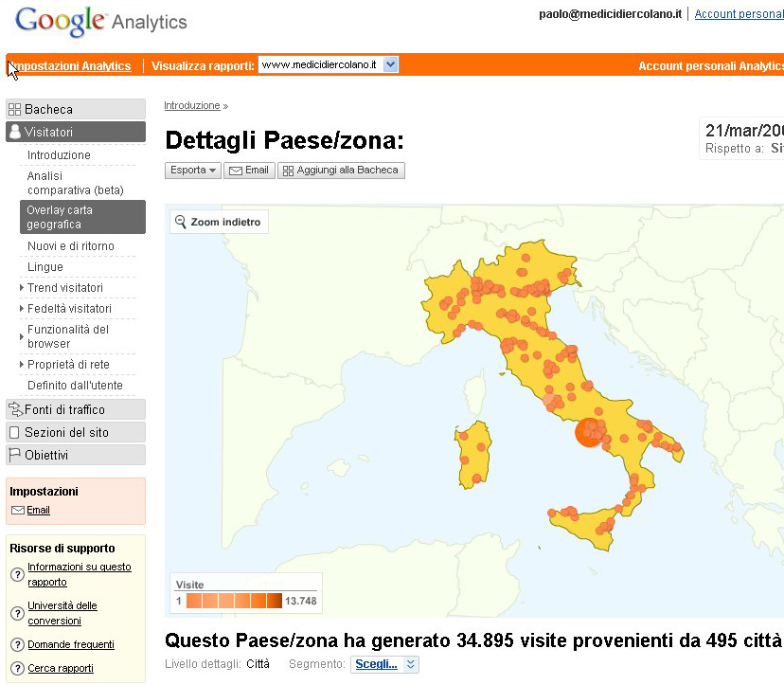Click the date range 21/mar box
This screenshot has width=784, height=685.
click(x=741, y=138)
